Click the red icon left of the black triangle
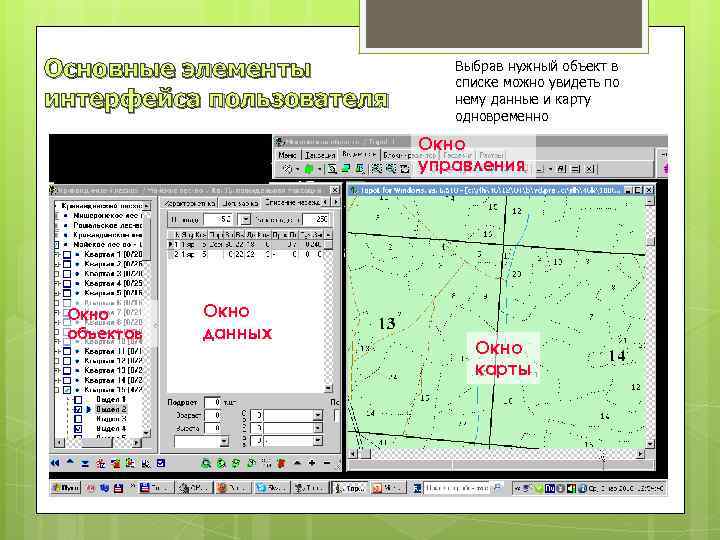Viewport: 720px width, 540px height. coord(281,463)
